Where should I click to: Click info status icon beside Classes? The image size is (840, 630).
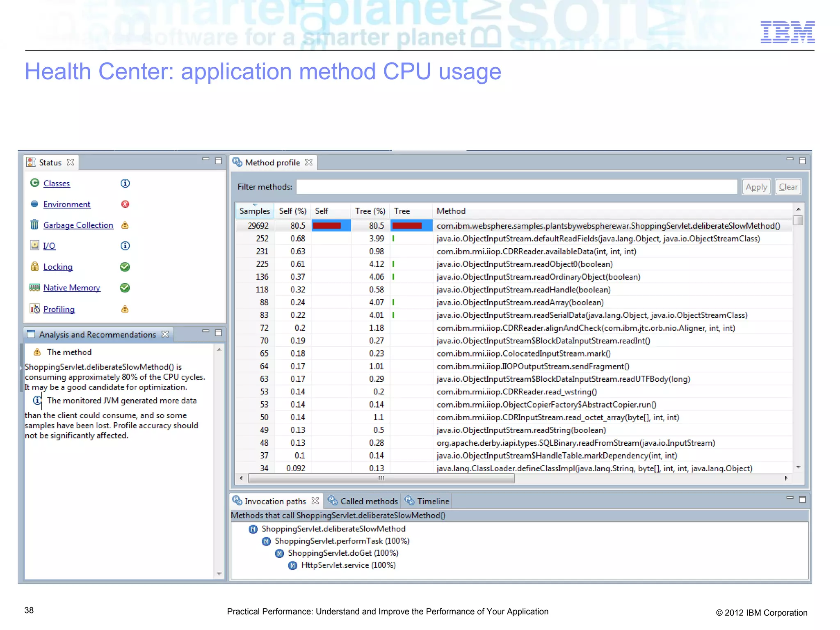click(125, 183)
